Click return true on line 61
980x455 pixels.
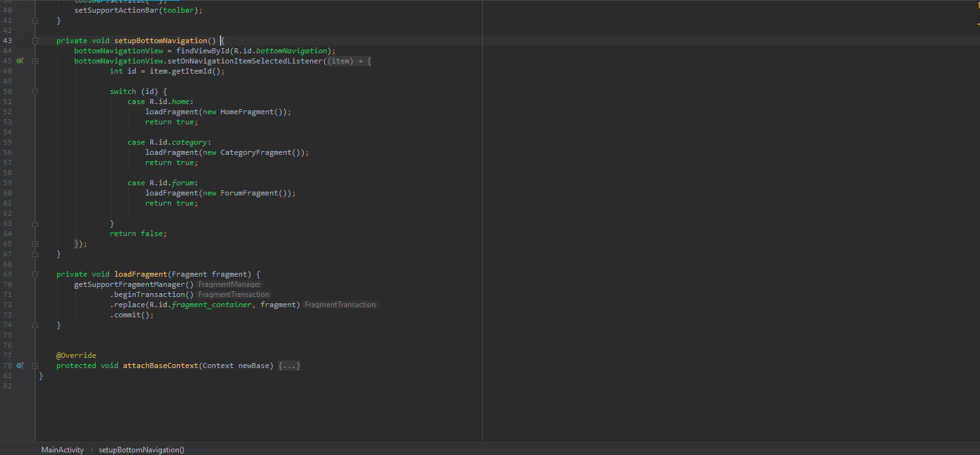click(x=172, y=203)
